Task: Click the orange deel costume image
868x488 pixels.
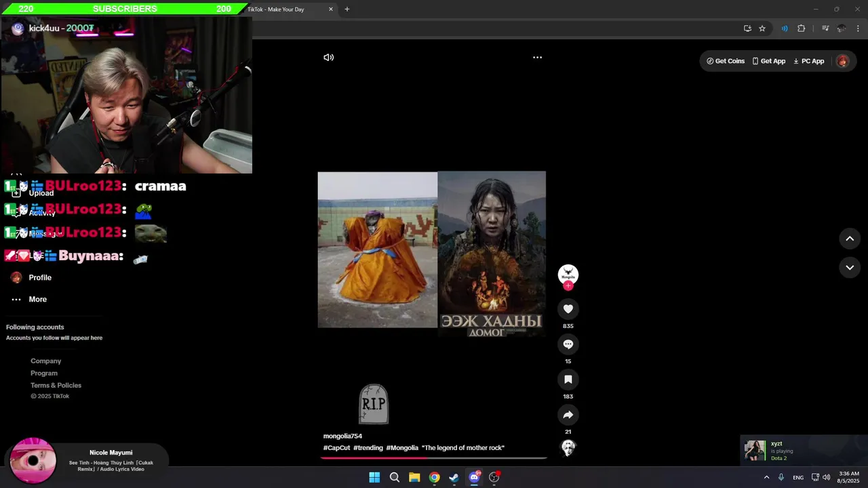Action: point(378,249)
